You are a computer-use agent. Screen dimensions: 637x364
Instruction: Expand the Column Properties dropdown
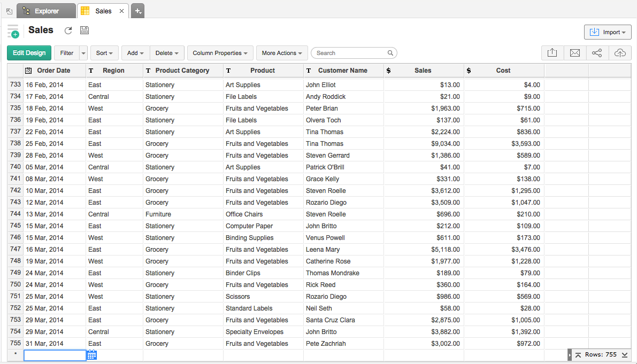220,53
